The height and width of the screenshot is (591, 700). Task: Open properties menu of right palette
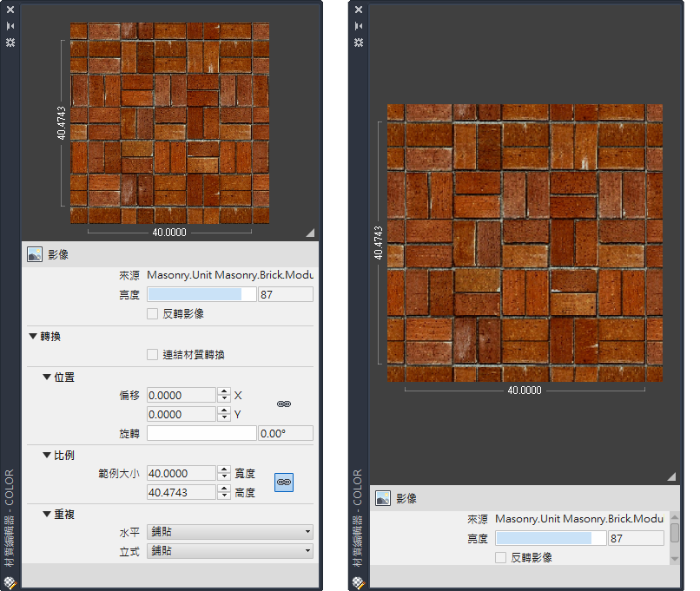[359, 43]
